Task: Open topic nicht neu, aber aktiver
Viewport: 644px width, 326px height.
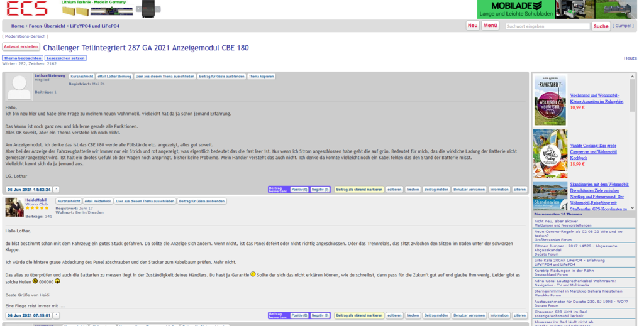Action: [556, 221]
